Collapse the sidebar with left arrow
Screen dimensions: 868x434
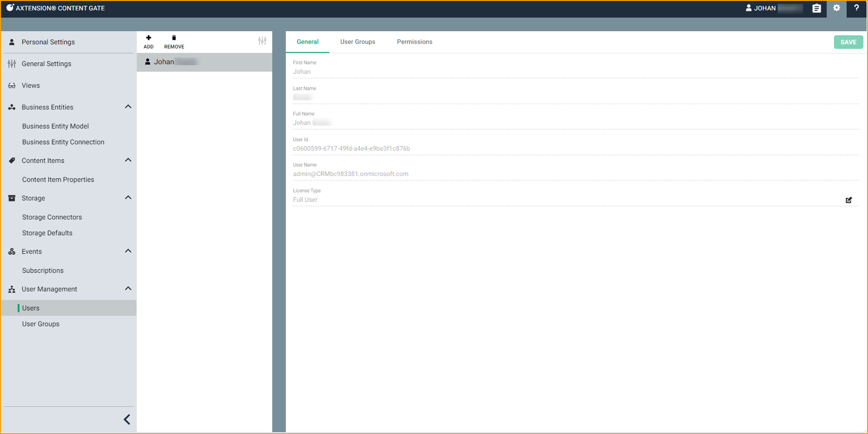click(127, 420)
